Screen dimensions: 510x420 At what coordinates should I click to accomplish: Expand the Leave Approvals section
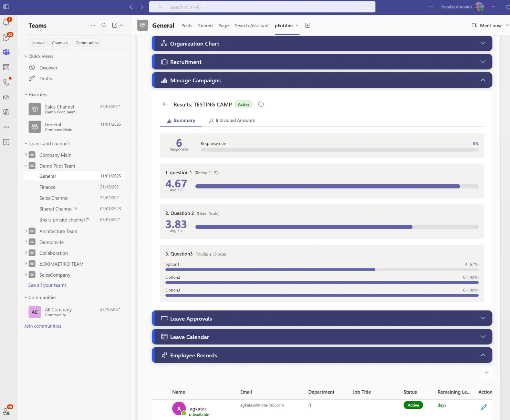(x=322, y=318)
